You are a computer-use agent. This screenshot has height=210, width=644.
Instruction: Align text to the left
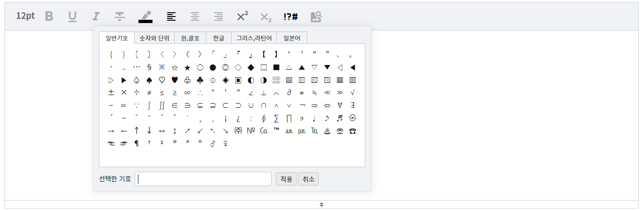coord(172,16)
